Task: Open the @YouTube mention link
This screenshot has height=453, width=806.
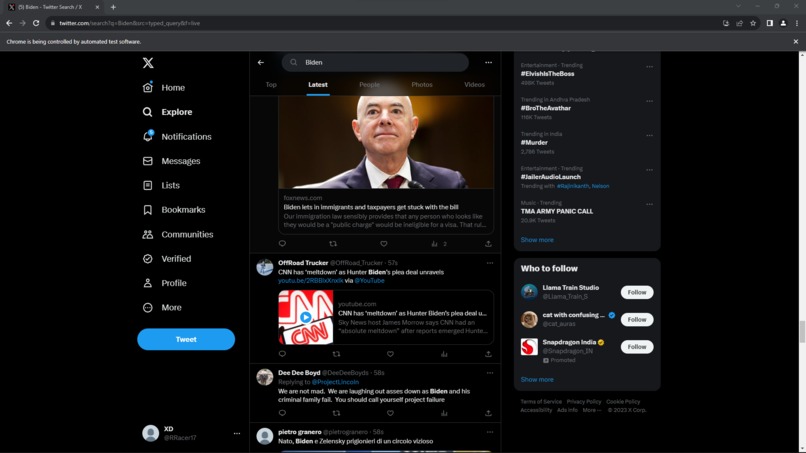Action: click(369, 281)
